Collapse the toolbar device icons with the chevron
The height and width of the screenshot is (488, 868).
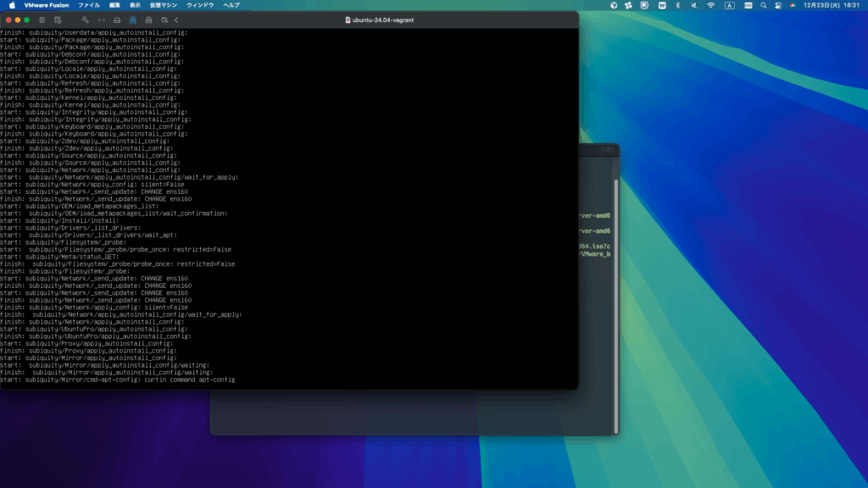[x=176, y=19]
